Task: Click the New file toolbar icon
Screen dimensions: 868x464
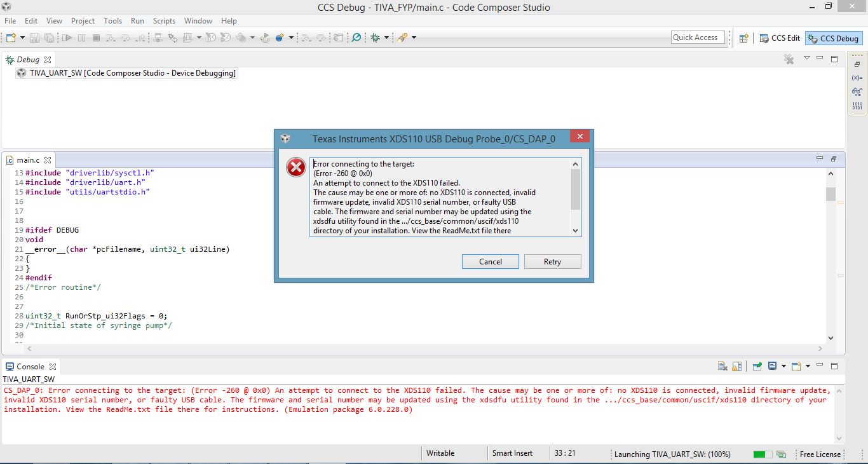Action: pyautogui.click(x=11, y=38)
